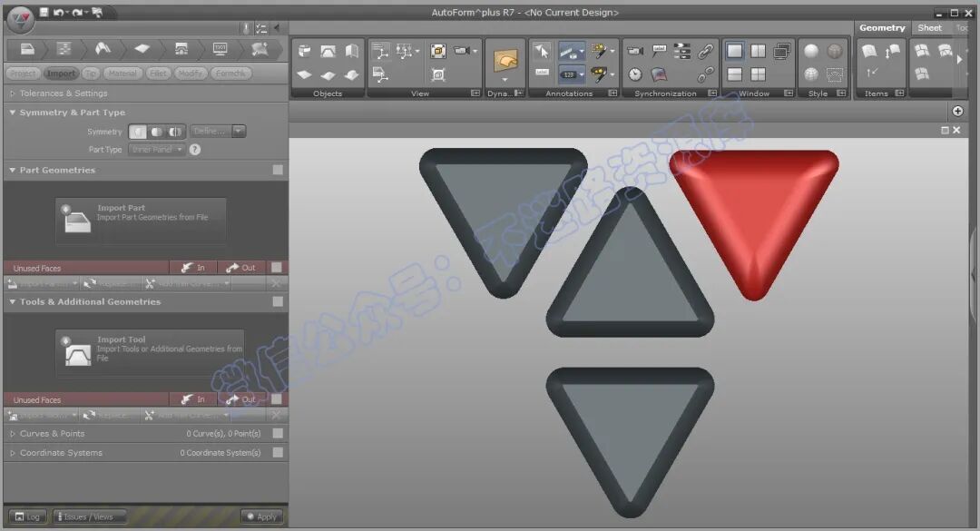Click the Synchronization camera icon
This screenshot has height=531, width=980.
[x=635, y=51]
